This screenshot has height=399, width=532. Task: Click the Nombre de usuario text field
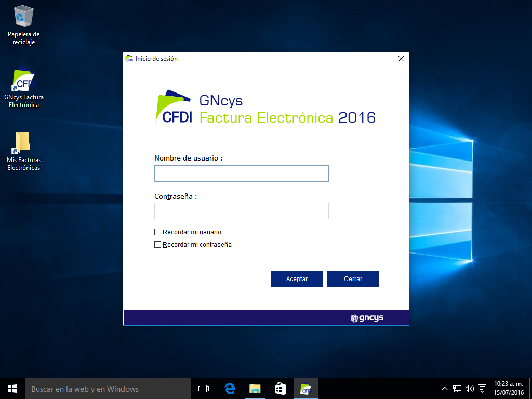[x=242, y=174]
